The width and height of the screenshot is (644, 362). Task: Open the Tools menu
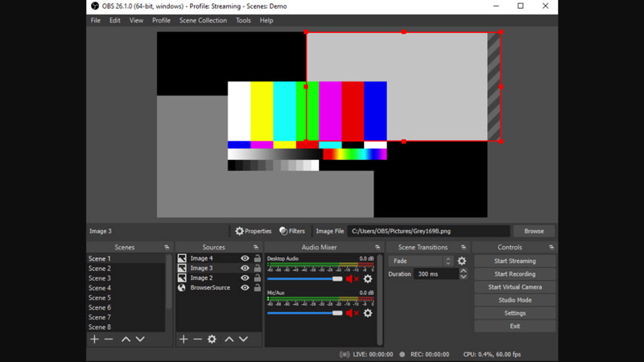243,20
